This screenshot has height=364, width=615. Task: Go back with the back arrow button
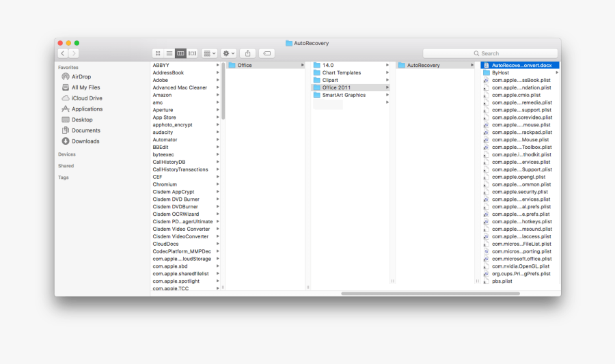pos(63,53)
